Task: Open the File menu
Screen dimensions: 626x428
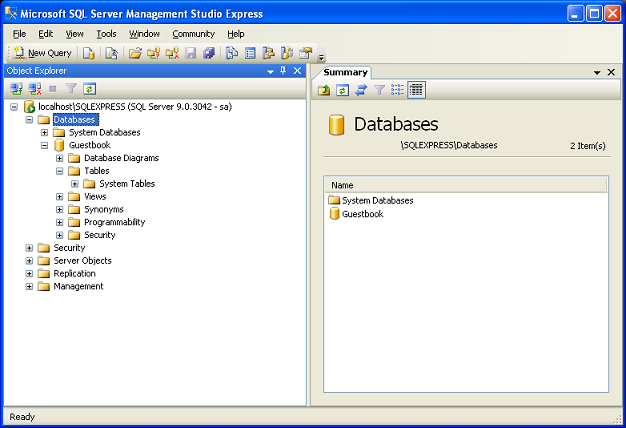Action: point(19,34)
